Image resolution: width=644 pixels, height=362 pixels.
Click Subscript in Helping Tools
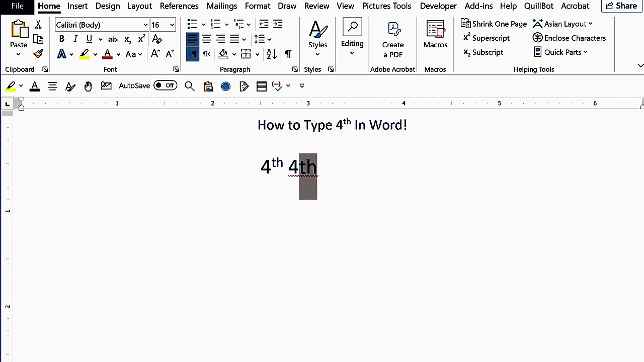483,52
